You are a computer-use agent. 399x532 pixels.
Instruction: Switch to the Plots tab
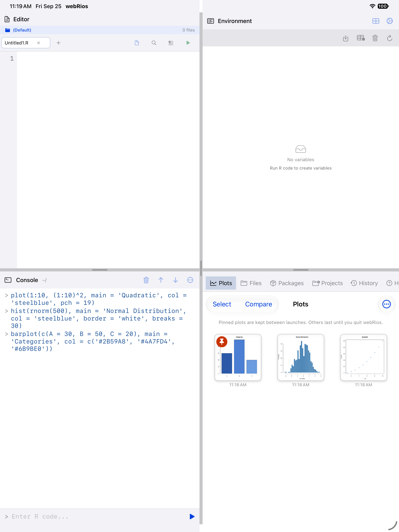[221, 283]
